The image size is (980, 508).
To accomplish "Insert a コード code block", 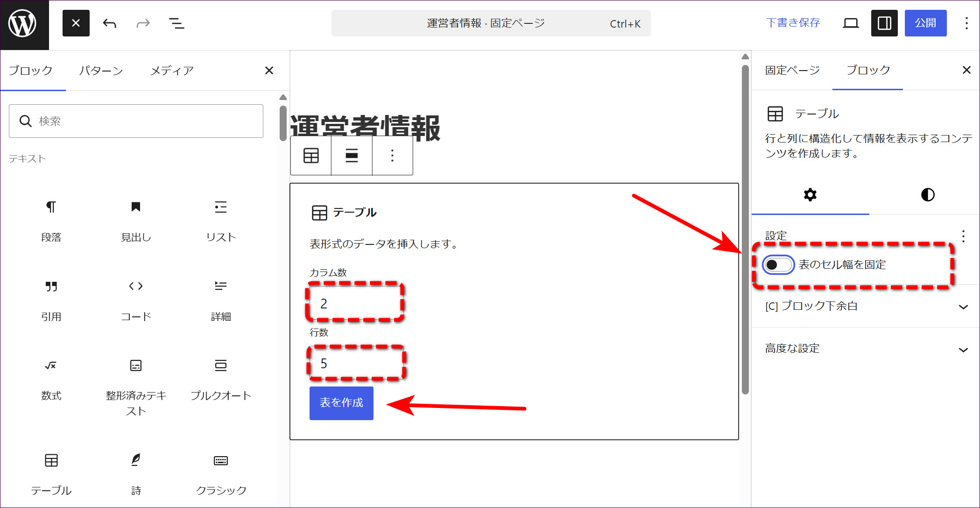I will (136, 300).
